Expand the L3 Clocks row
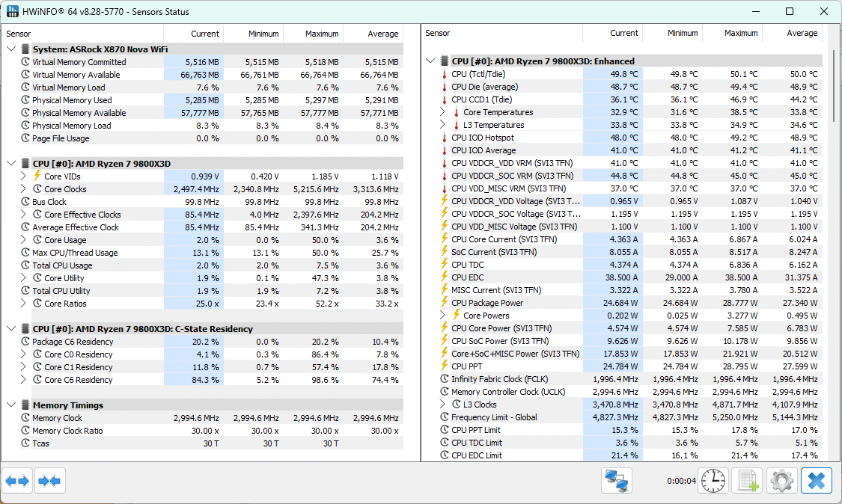 [442, 404]
